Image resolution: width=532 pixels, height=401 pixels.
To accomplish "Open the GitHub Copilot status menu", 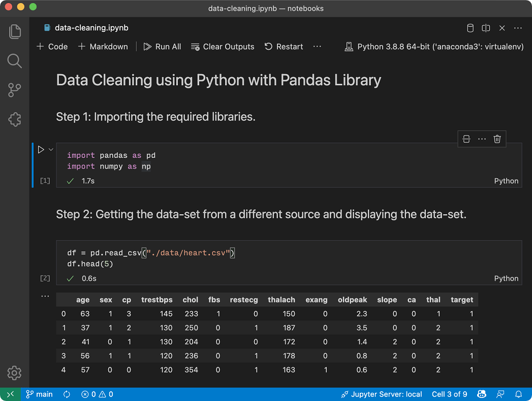I will click(x=481, y=394).
